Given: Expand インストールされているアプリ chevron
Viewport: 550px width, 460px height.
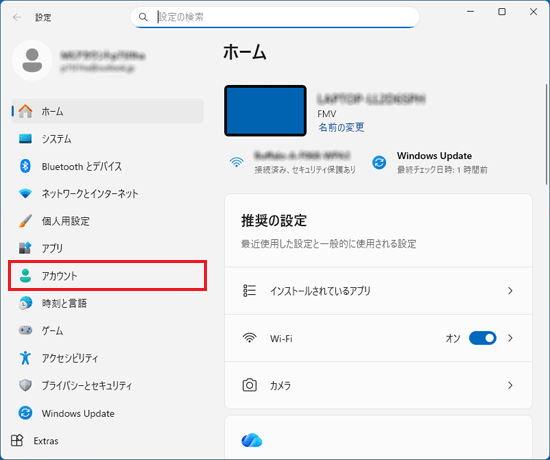Looking at the screenshot, I should click(510, 291).
